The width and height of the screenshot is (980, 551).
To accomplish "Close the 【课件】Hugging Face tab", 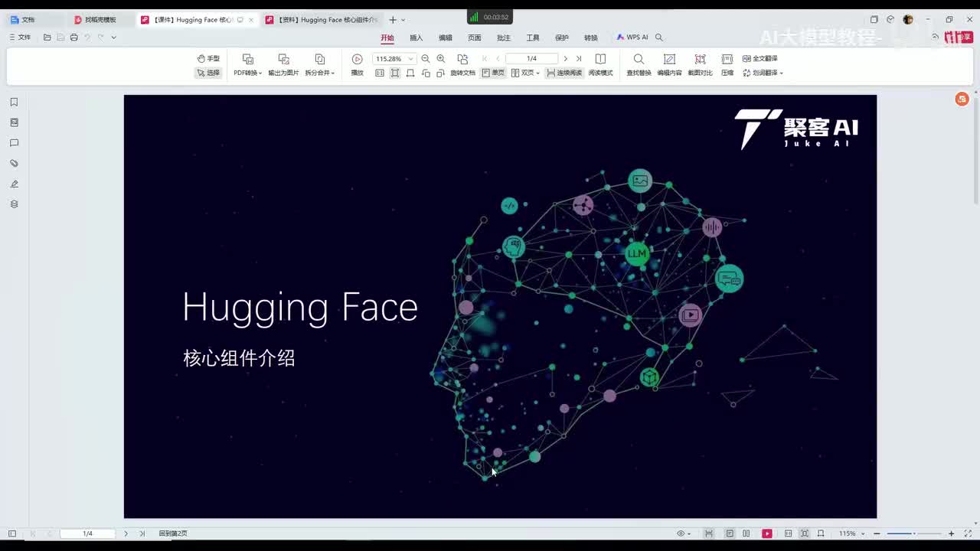I will 251,20.
